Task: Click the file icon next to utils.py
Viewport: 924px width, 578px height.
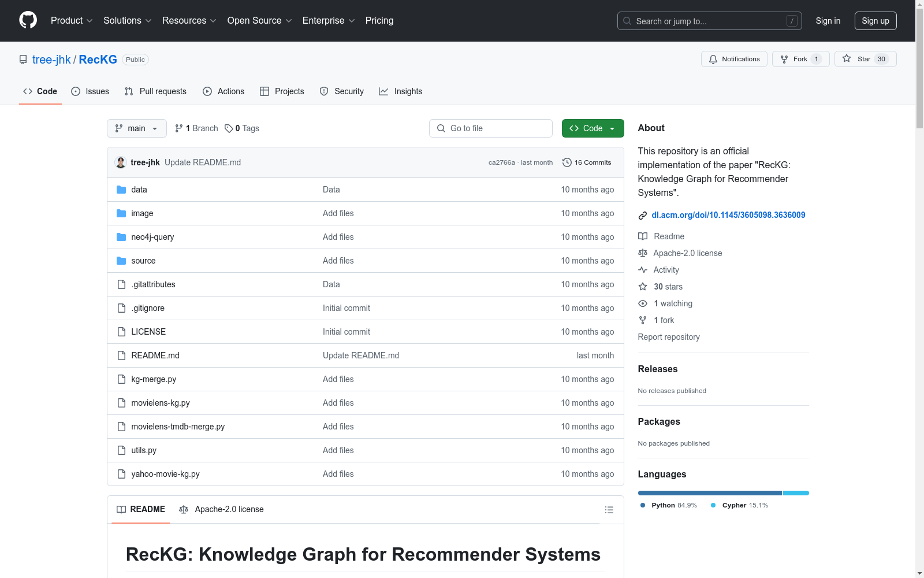Action: pos(121,450)
